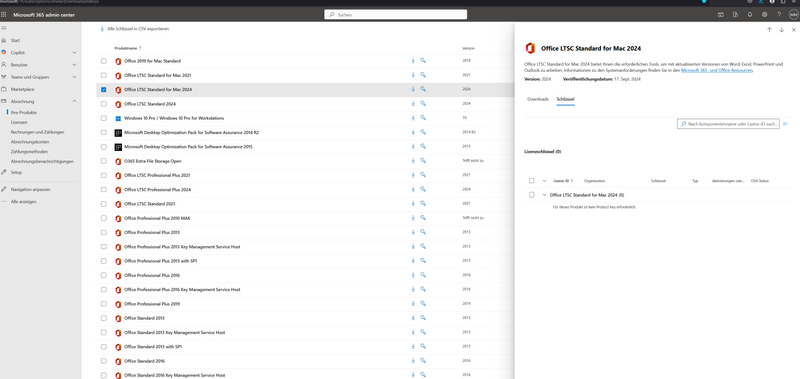Select all license keys header checkbox

[x=532, y=181]
